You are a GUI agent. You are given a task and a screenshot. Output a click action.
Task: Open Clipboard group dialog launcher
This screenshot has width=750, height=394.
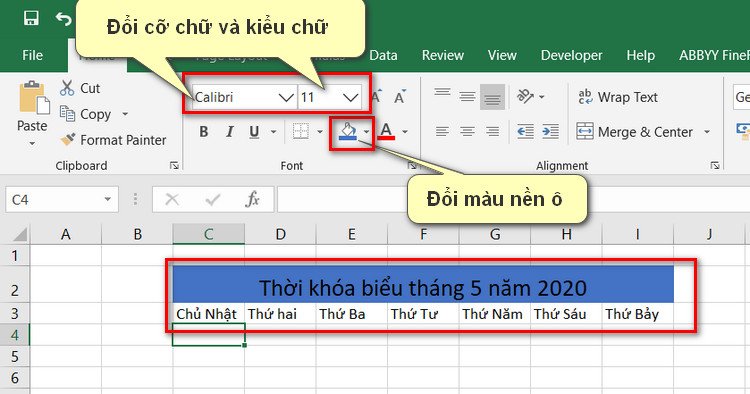coord(174,165)
